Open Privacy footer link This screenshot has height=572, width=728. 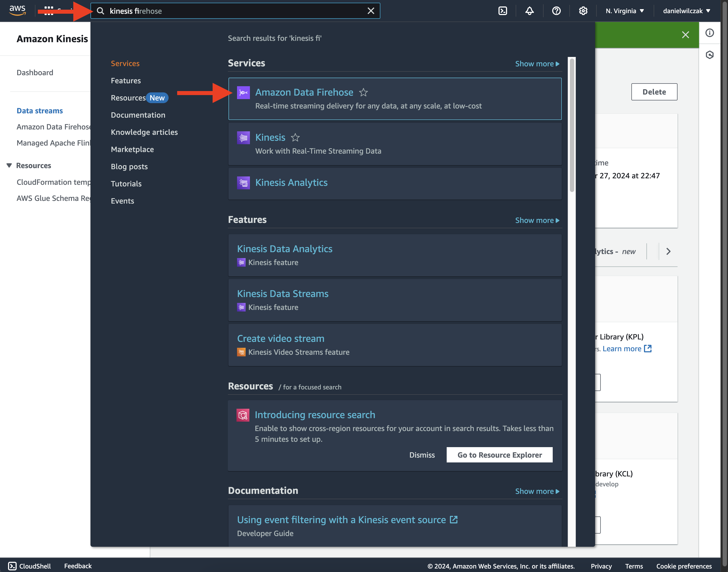pyautogui.click(x=601, y=566)
